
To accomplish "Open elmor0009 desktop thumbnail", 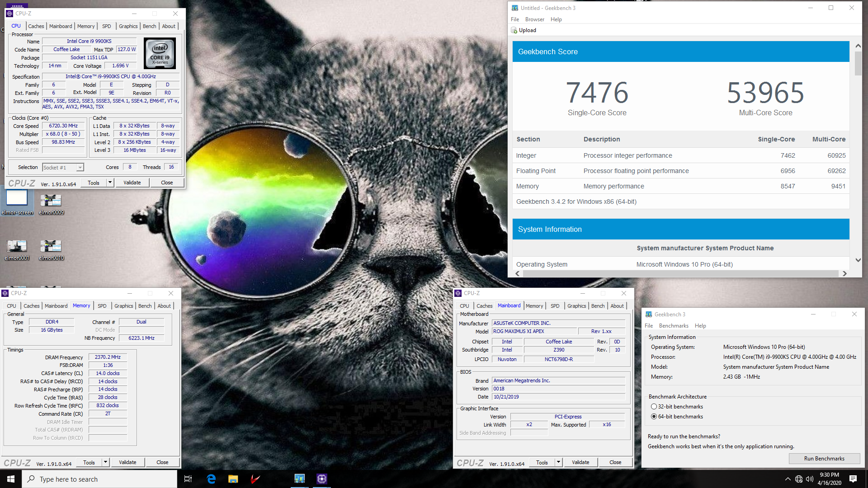I will pyautogui.click(x=51, y=204).
